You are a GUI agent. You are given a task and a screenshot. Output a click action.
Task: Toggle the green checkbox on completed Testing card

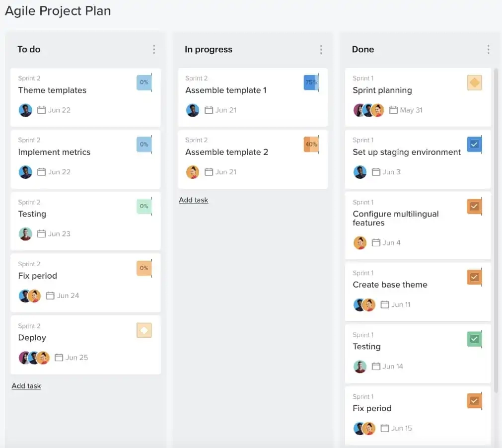click(474, 339)
